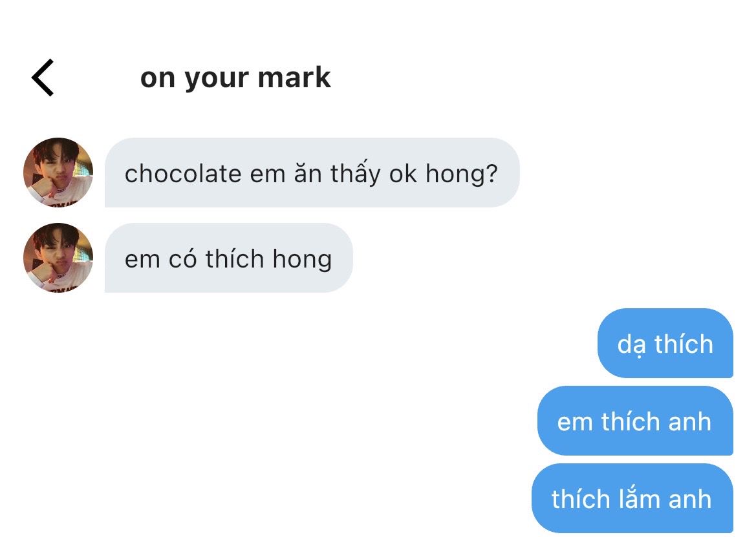Click the word 'dạ' in the sent reply
The height and width of the screenshot is (537, 756).
coord(631,345)
